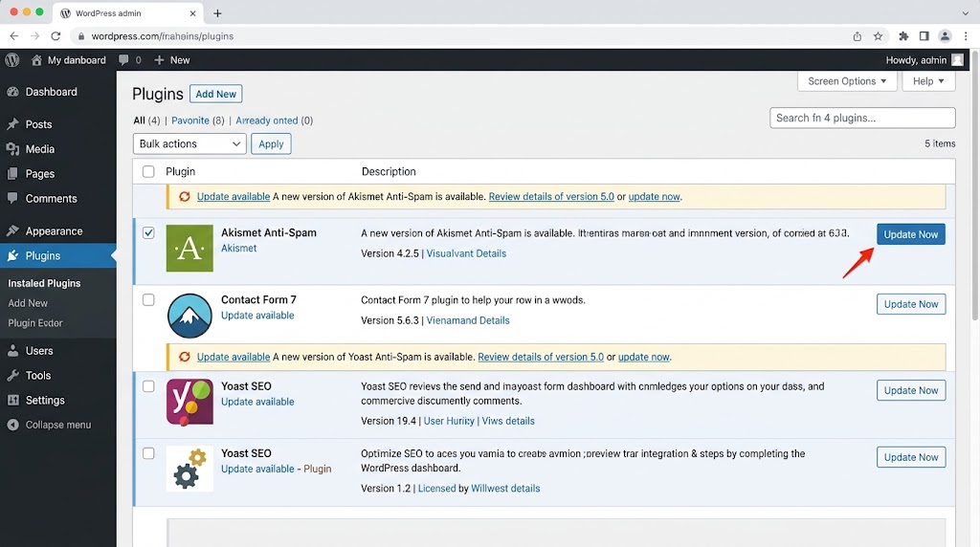Click the Plugins plug icon in sidebar
The height and width of the screenshot is (547, 980).
point(12,255)
